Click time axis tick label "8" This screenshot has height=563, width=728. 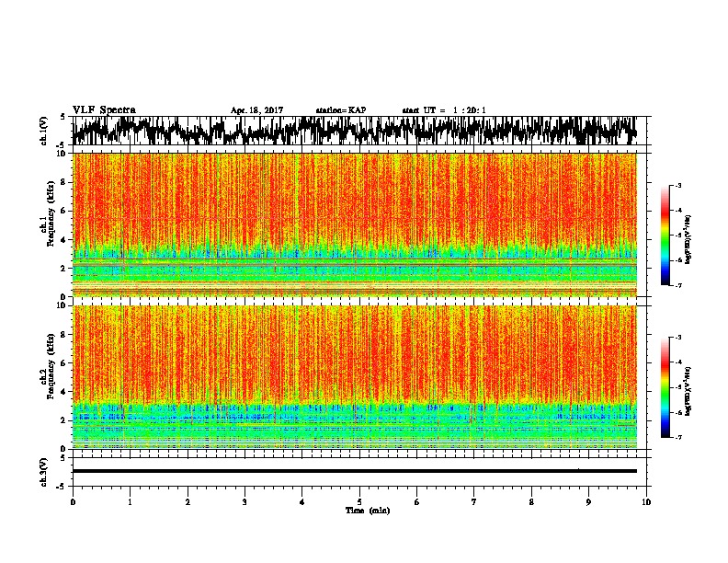tap(531, 502)
